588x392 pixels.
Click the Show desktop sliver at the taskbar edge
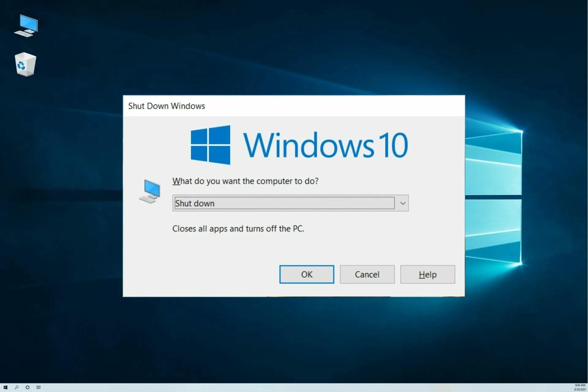click(x=587, y=387)
